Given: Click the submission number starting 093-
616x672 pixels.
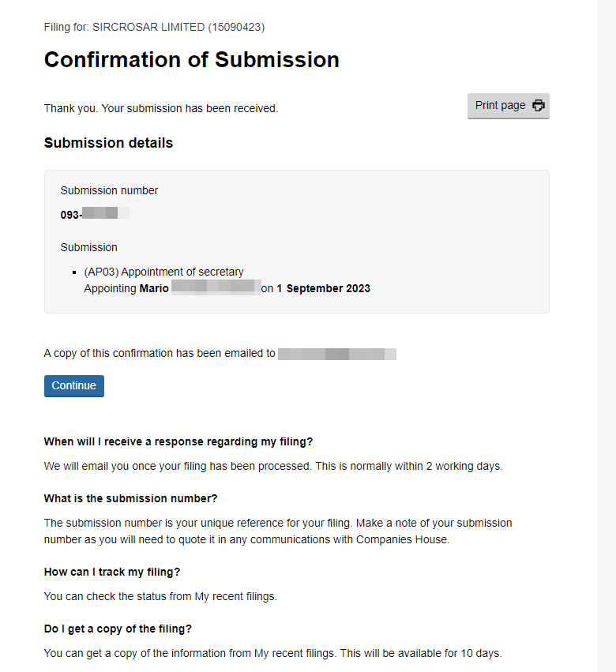Looking at the screenshot, I should coord(95,214).
